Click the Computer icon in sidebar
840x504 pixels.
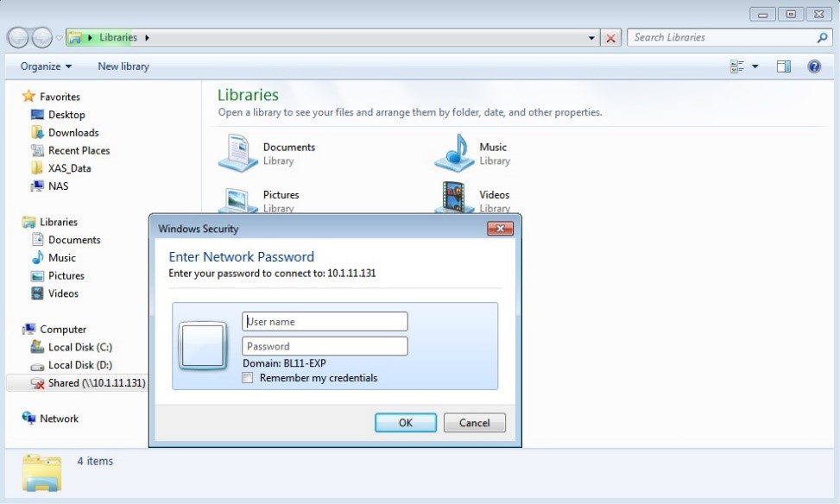(x=28, y=329)
